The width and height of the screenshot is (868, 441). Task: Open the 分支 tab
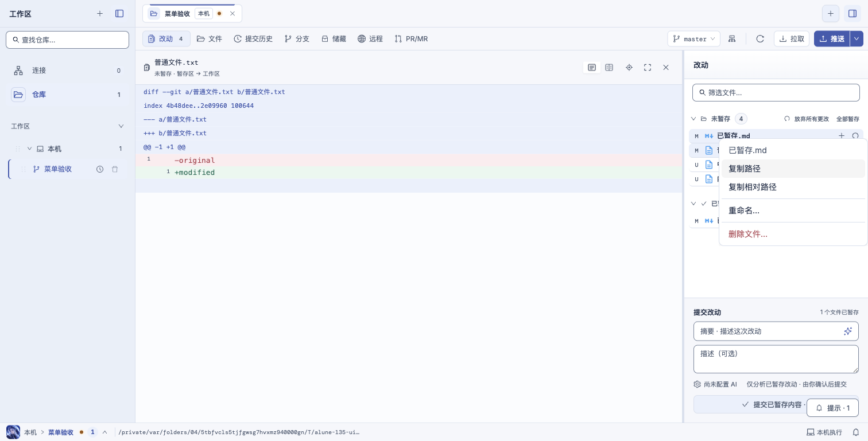(x=297, y=39)
